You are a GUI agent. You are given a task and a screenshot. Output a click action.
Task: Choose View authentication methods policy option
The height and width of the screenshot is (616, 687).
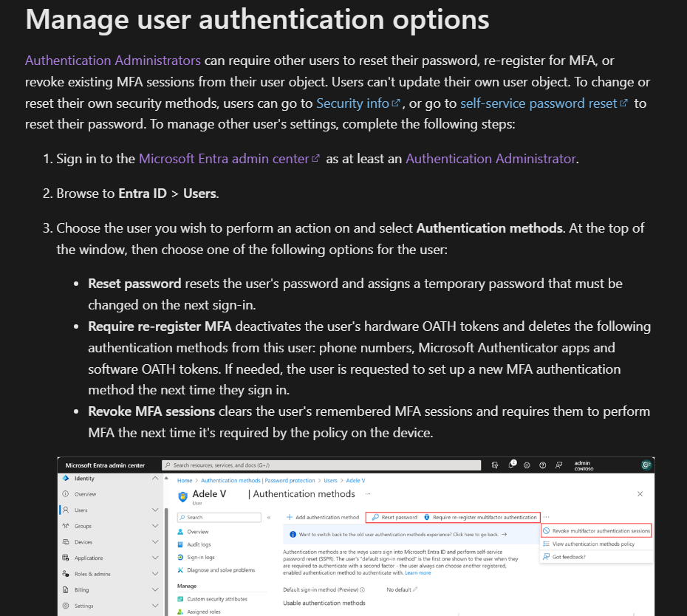point(594,544)
